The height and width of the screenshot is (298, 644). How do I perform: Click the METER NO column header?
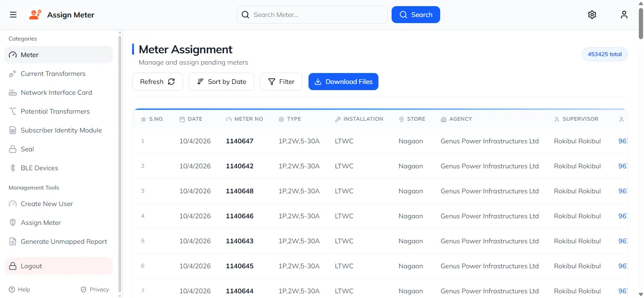coord(244,119)
